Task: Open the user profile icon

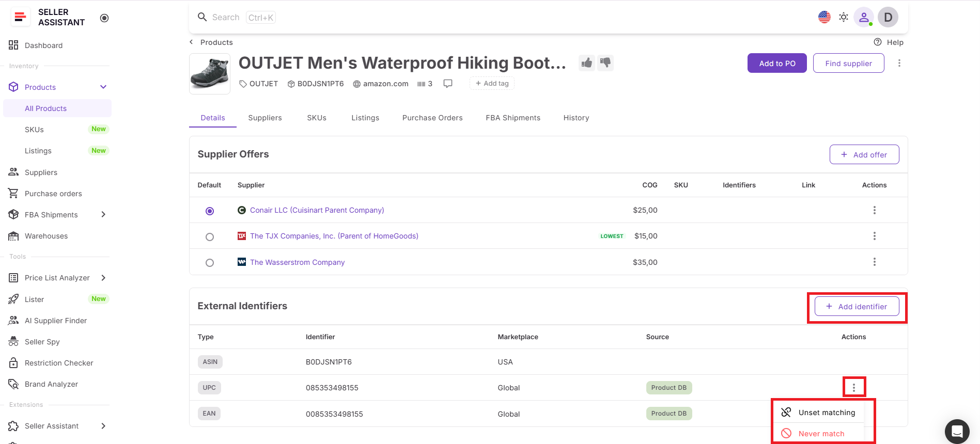Action: pos(864,17)
